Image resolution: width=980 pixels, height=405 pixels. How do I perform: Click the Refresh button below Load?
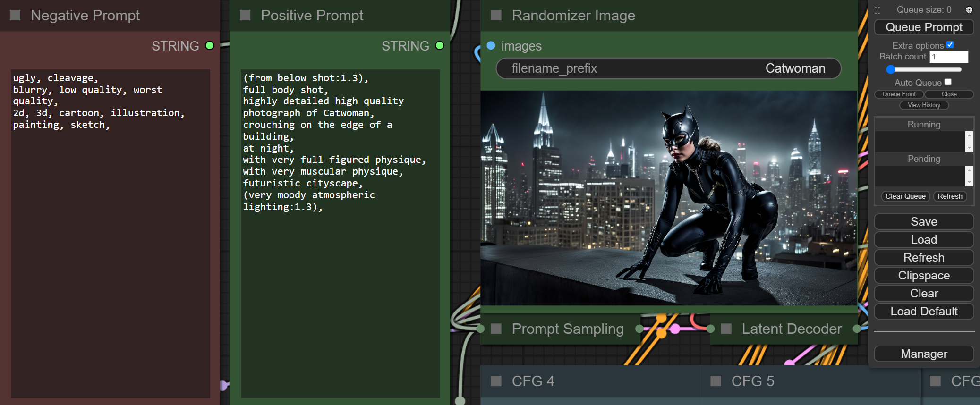point(924,258)
